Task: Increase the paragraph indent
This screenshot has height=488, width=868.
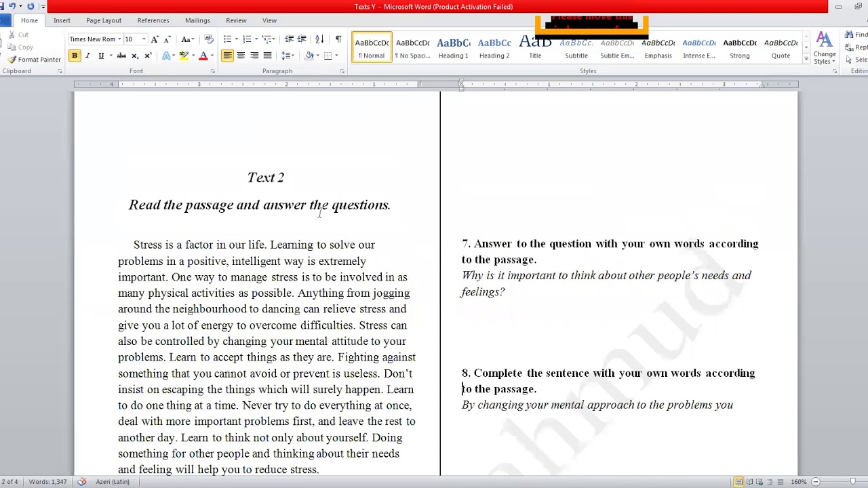Action: [302, 39]
